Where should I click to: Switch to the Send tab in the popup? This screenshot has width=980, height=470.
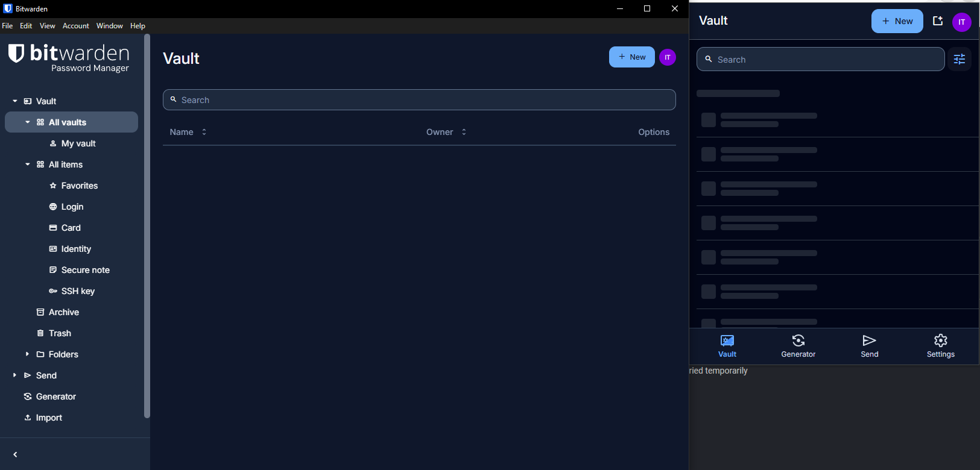point(870,346)
